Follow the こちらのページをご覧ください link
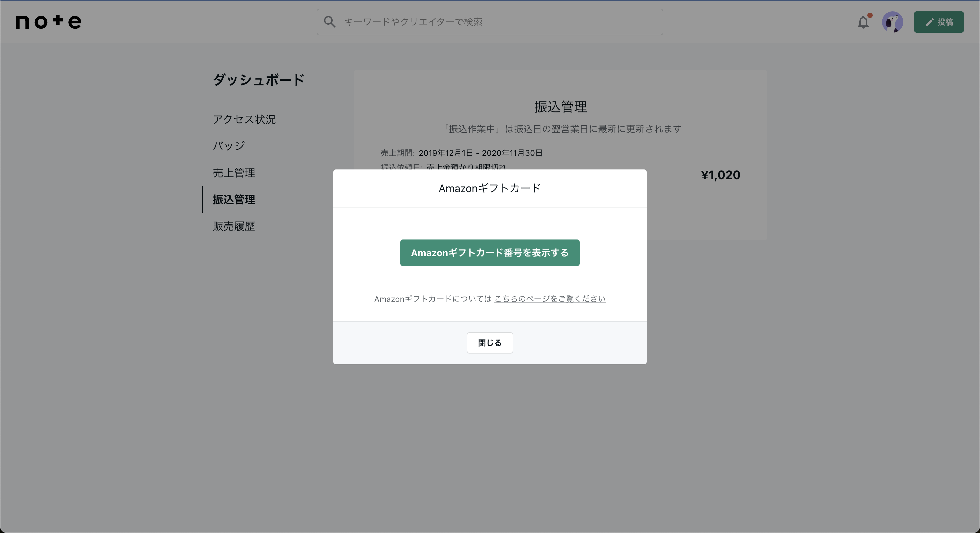Image resolution: width=980 pixels, height=533 pixels. point(550,299)
